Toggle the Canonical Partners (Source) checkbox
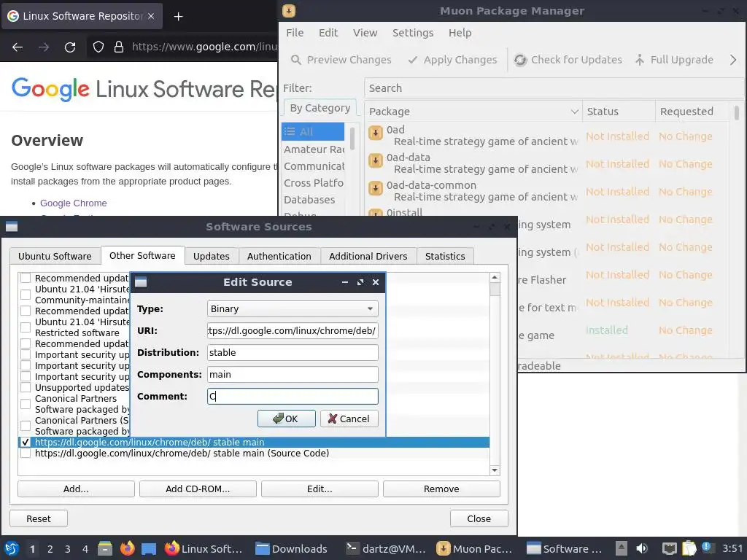 coord(26,426)
